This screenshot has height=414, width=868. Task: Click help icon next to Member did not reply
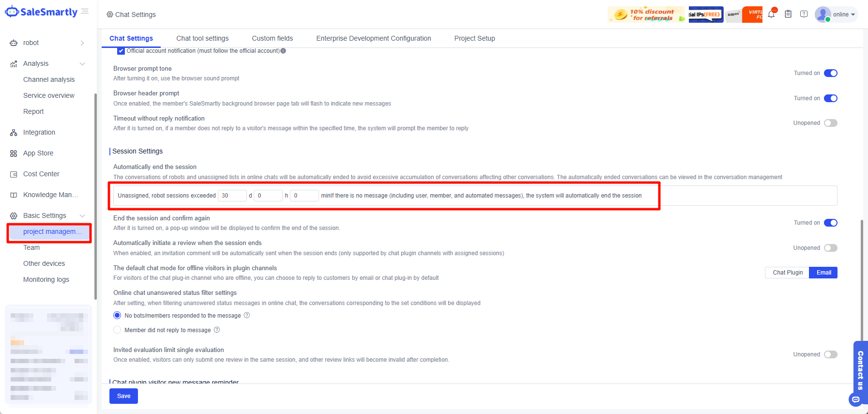point(217,330)
